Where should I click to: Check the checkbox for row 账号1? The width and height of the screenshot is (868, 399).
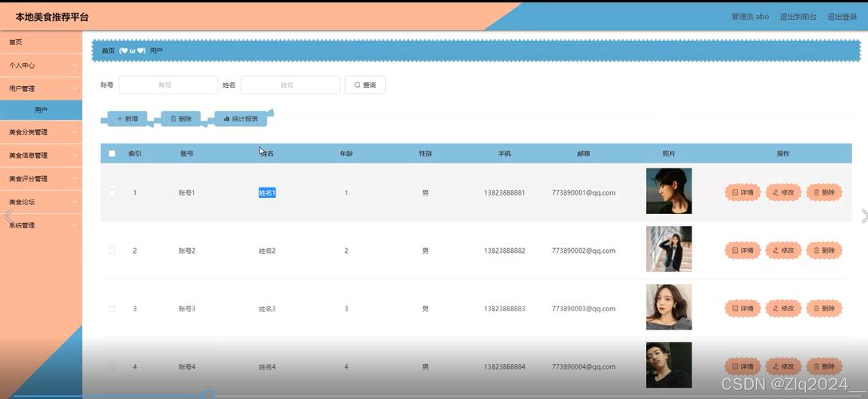[x=112, y=192]
